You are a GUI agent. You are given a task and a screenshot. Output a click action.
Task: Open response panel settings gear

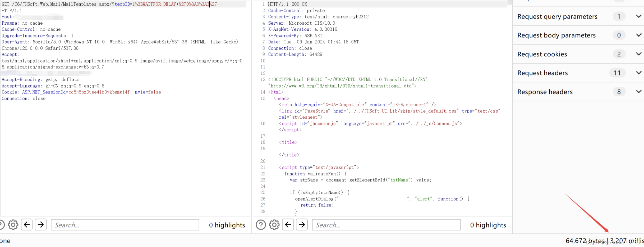(274, 225)
